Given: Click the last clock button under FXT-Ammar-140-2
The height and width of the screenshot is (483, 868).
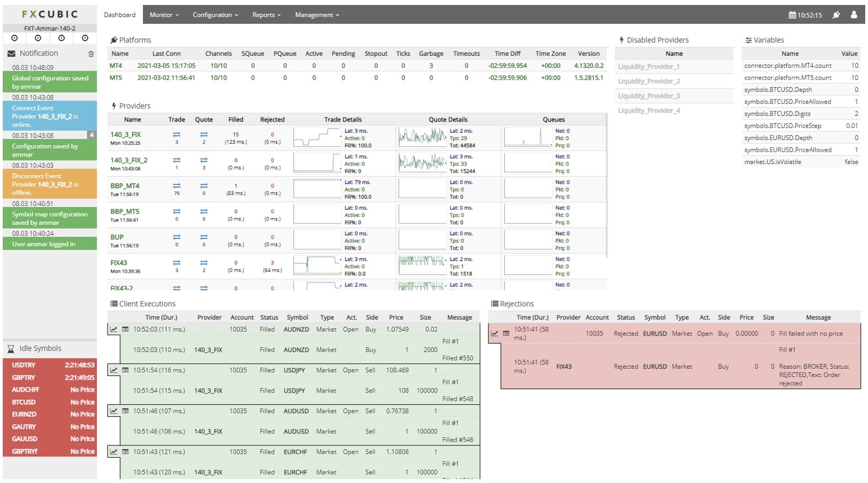Looking at the screenshot, I should (x=85, y=38).
